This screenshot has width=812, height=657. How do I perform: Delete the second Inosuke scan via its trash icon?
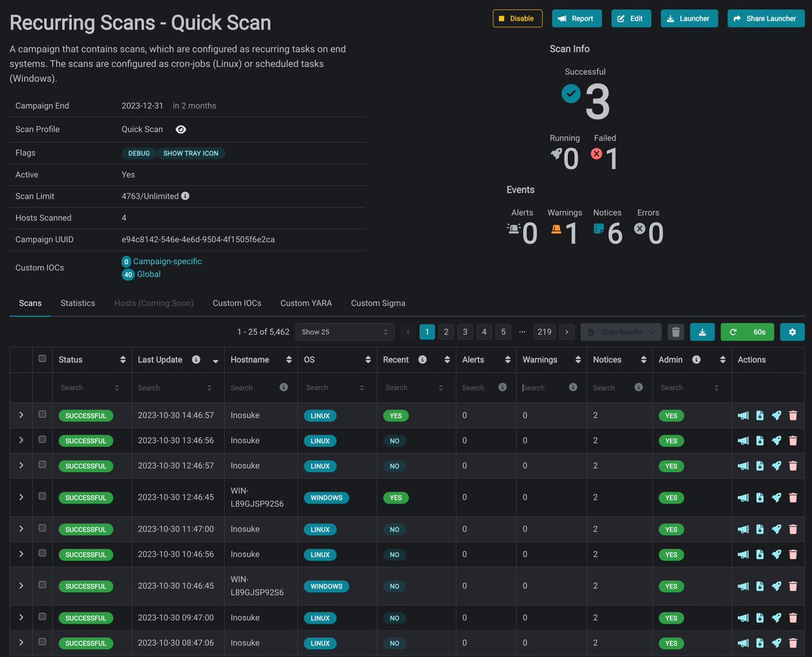click(792, 440)
